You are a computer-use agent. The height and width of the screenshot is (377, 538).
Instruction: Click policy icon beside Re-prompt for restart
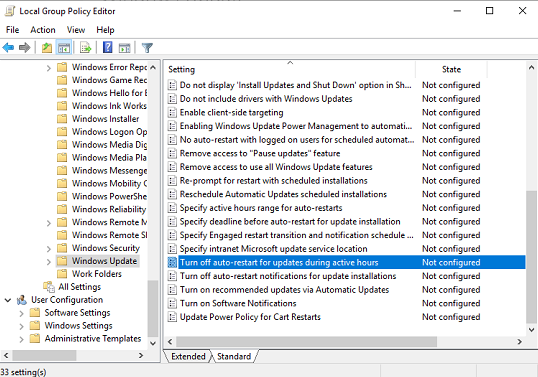172,180
